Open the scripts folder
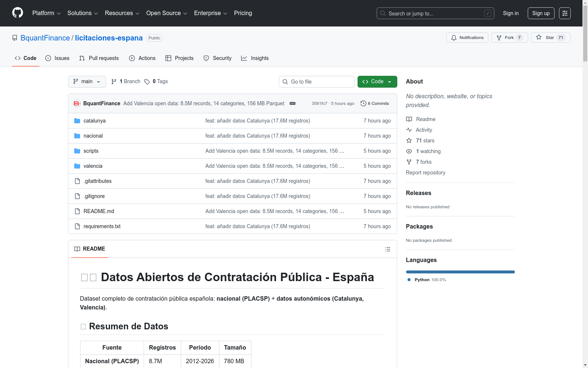Image resolution: width=588 pixels, height=368 pixels. (x=91, y=151)
